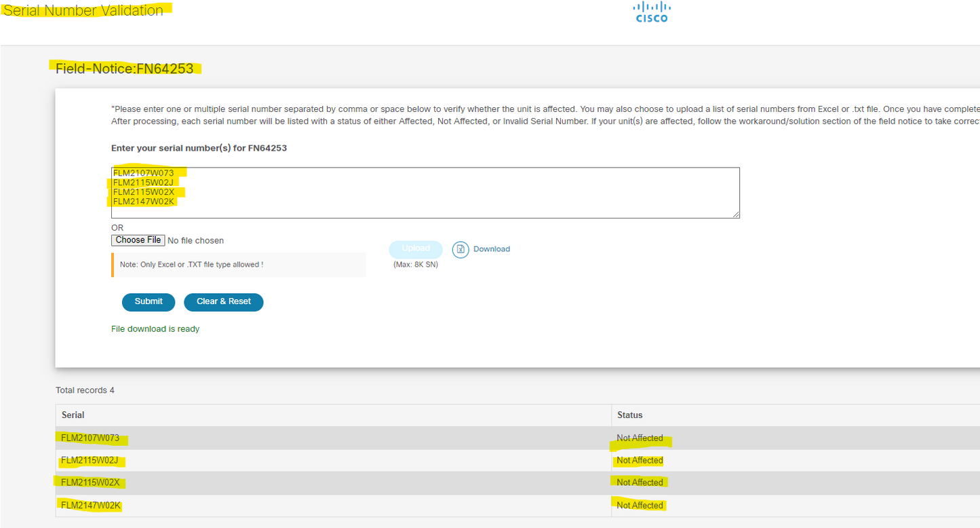Select the Field-Notice:FN64253 heading

click(125, 69)
